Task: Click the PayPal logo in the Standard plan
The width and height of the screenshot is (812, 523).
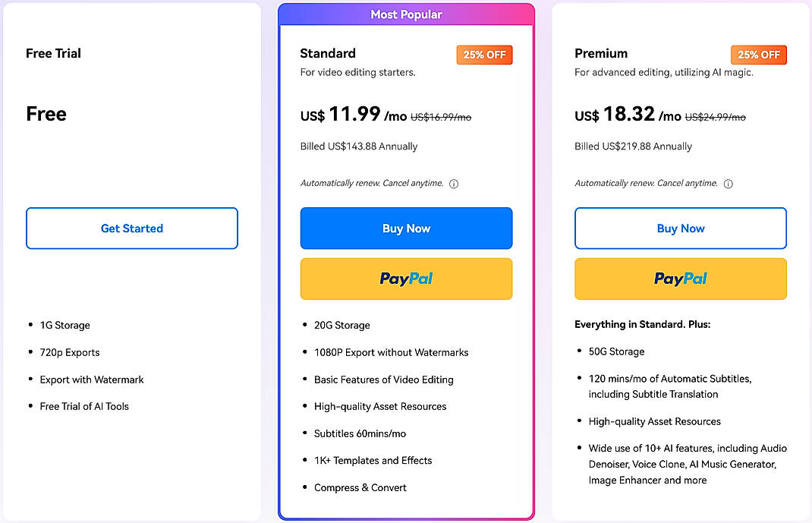Action: 406,279
